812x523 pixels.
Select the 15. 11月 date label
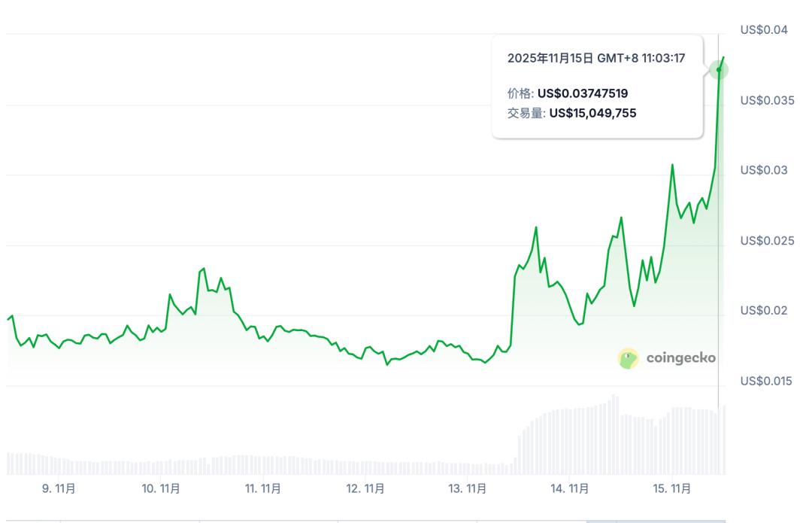[672, 488]
